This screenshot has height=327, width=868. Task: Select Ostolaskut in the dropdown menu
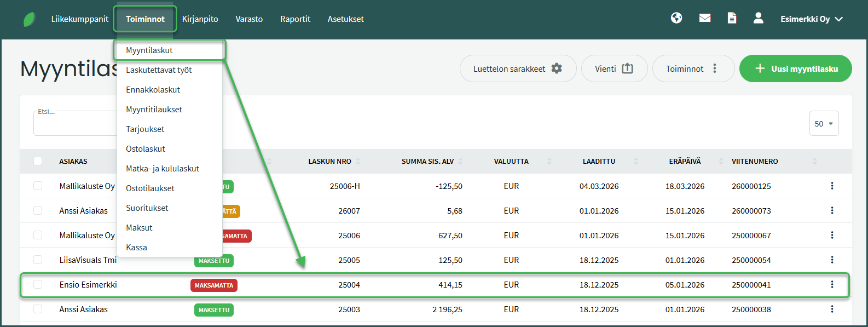[146, 149]
